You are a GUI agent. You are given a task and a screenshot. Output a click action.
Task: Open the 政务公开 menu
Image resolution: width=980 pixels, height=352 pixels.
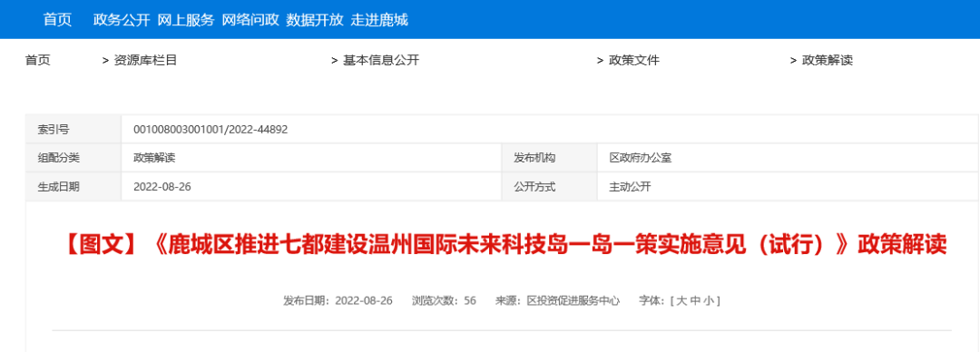[x=122, y=19]
